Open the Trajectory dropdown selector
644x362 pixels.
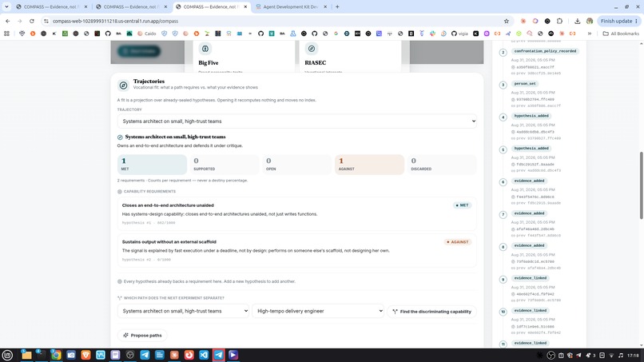(297, 121)
